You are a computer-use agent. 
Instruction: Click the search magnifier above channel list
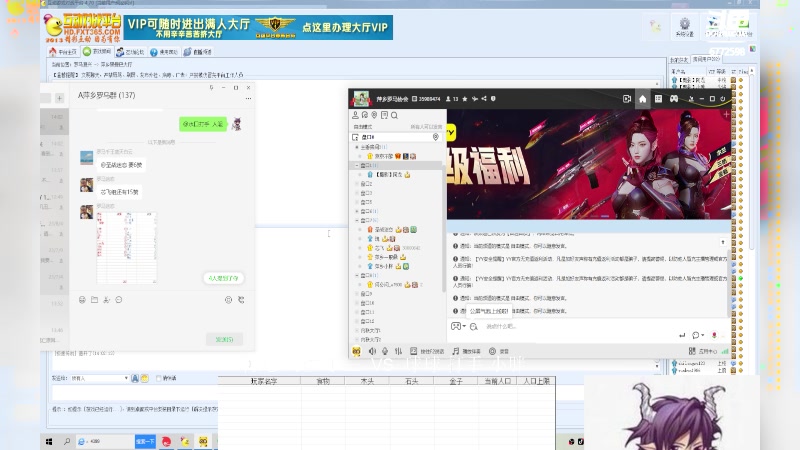coord(394,115)
